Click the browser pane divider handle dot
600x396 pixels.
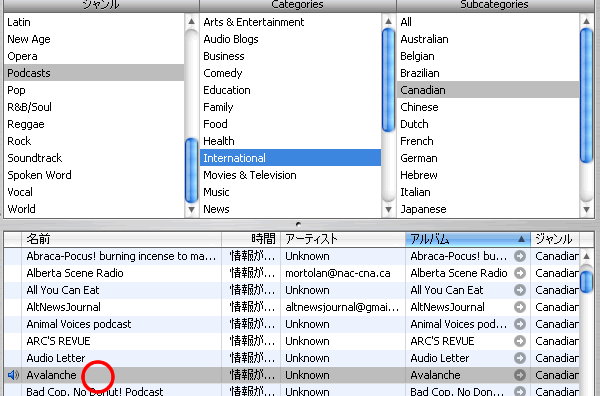(298, 224)
